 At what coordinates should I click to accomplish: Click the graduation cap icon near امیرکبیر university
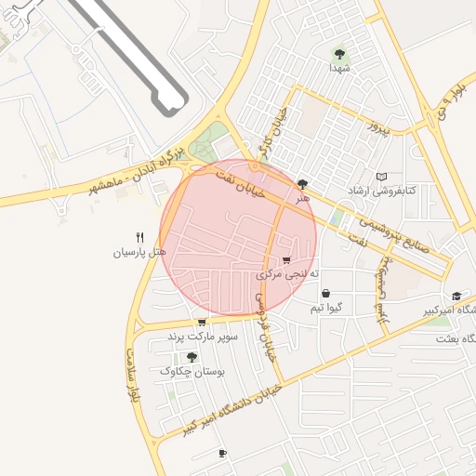(x=456, y=297)
